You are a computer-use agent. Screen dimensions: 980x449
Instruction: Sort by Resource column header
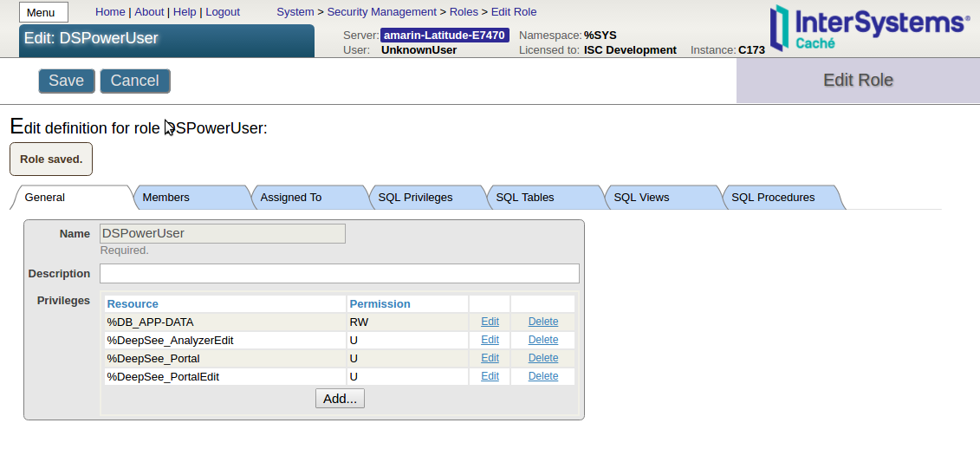[133, 304]
